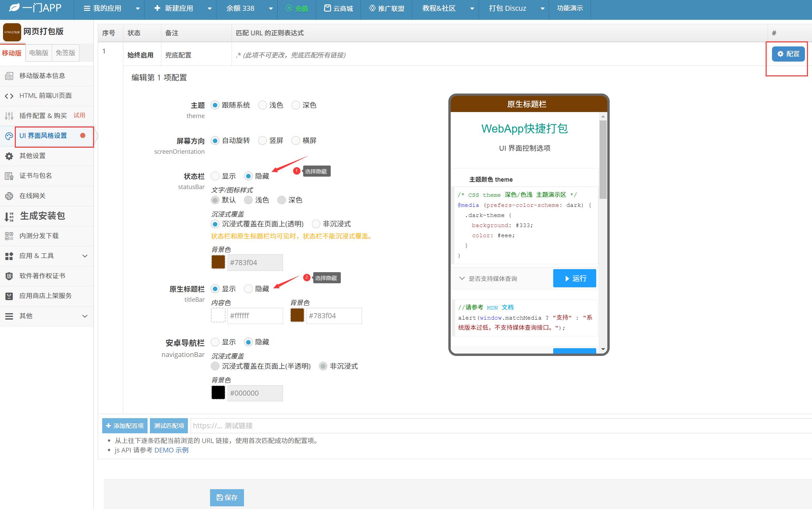Click the UI 界面风格设置 palette icon

9,136
